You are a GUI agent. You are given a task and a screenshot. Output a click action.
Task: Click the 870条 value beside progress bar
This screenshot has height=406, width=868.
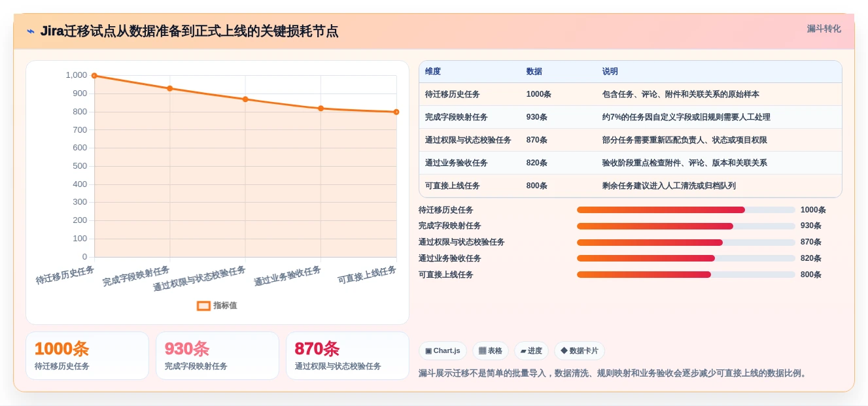click(811, 243)
